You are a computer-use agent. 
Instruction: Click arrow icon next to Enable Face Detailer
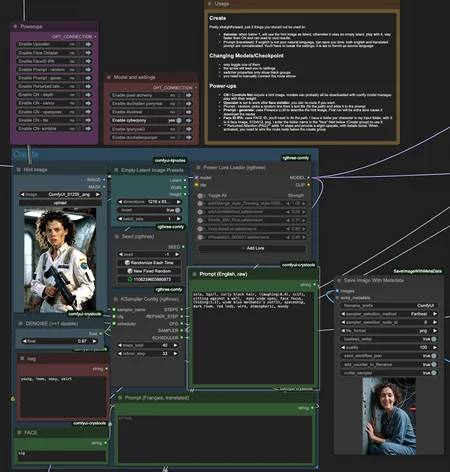point(88,53)
